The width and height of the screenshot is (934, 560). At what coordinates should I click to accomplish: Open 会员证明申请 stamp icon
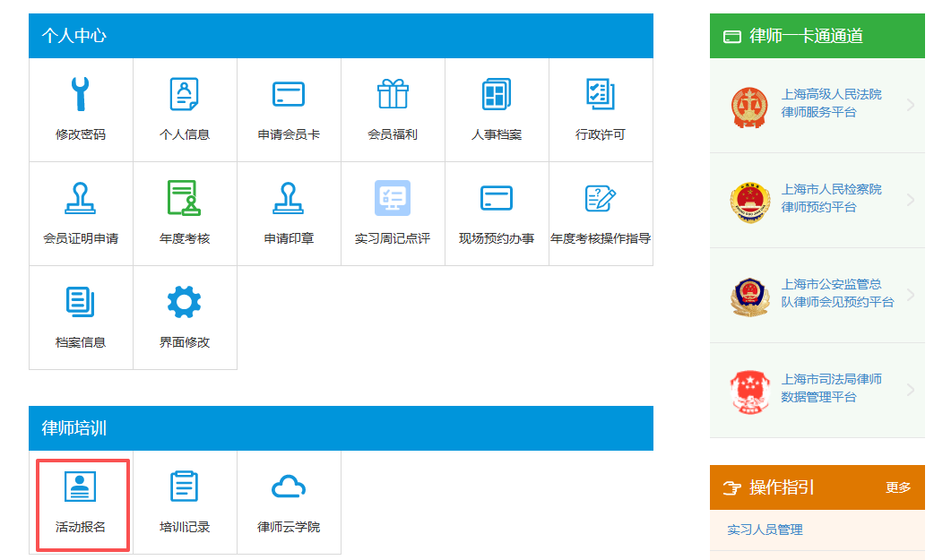point(81,199)
